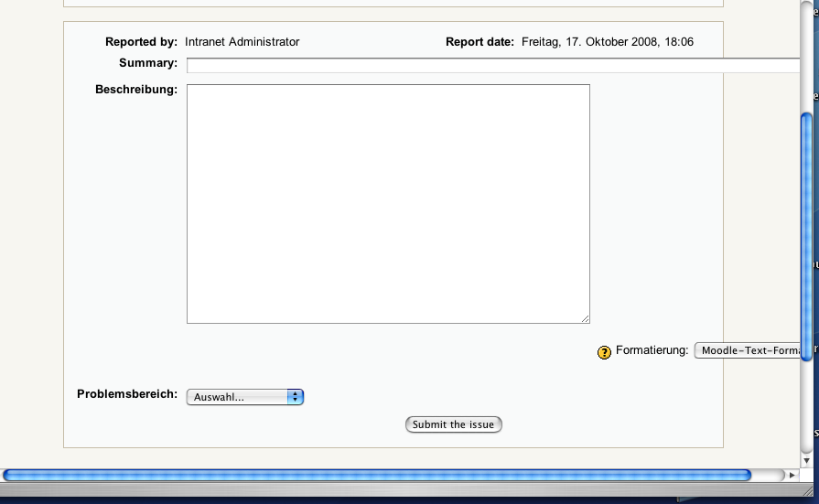Click the 'Reported by:' label

point(141,42)
